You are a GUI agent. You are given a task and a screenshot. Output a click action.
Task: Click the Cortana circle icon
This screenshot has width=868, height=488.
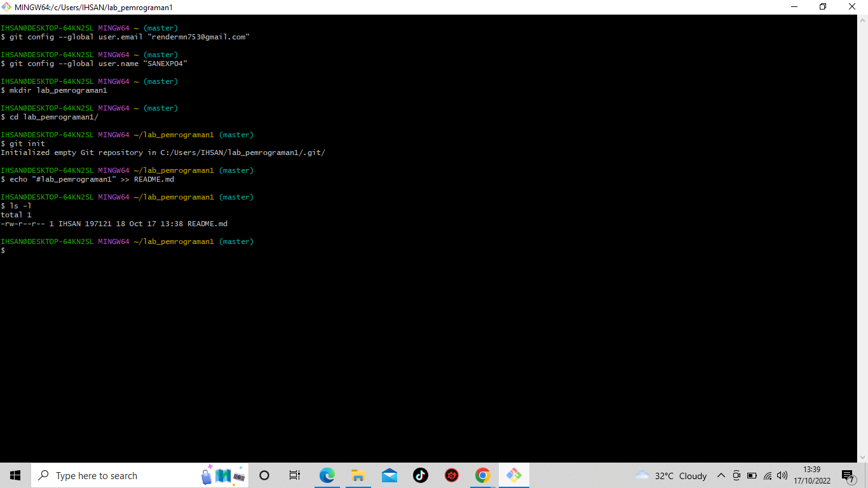tap(264, 475)
